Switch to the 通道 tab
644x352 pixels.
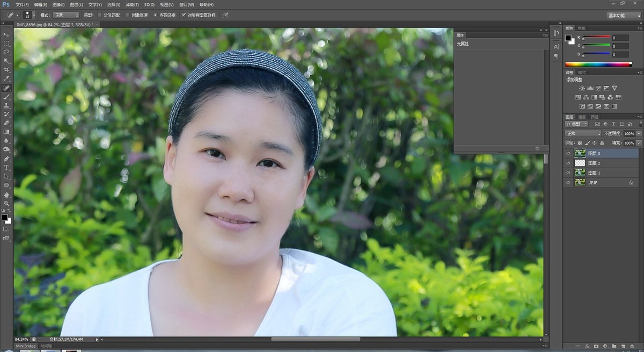(582, 117)
